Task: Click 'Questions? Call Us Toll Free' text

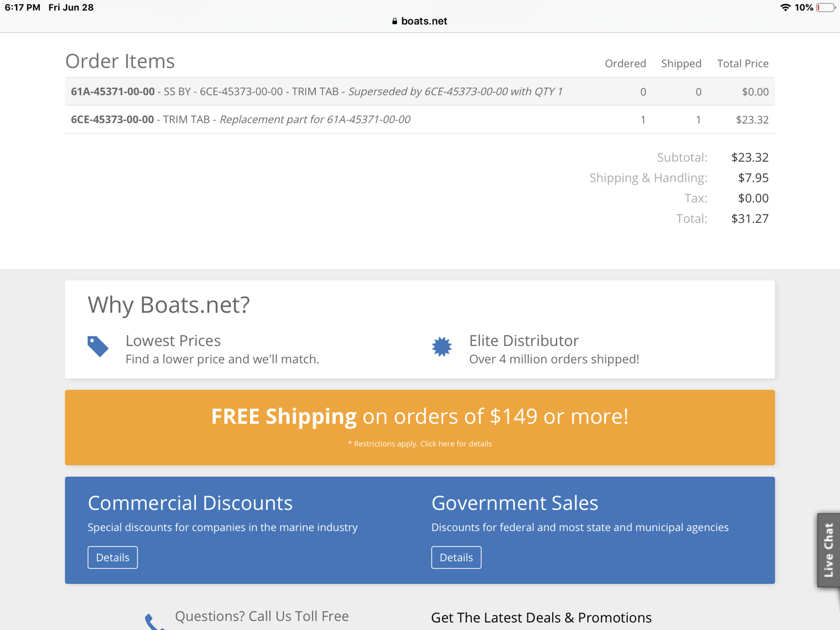Action: pos(262,616)
